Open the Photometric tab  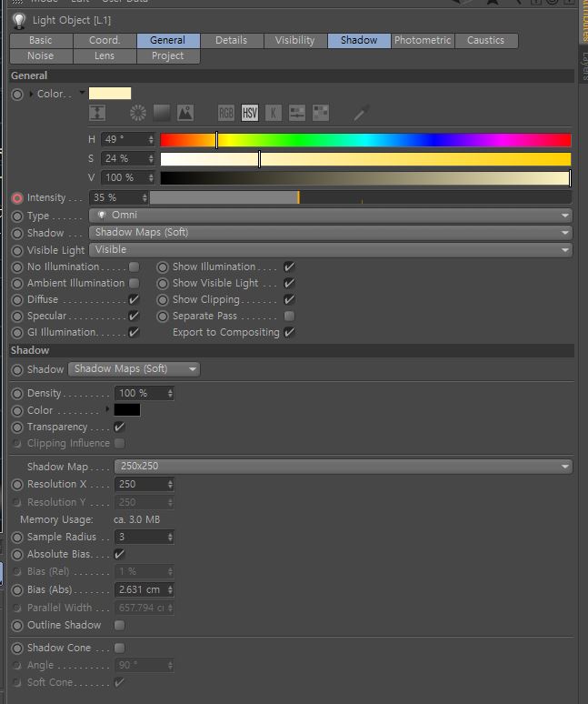pyautogui.click(x=423, y=40)
